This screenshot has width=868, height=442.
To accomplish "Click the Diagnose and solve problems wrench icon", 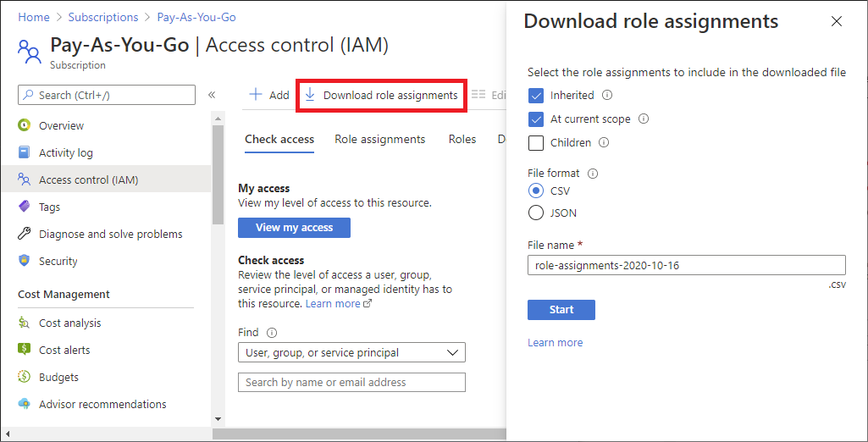I will [24, 234].
